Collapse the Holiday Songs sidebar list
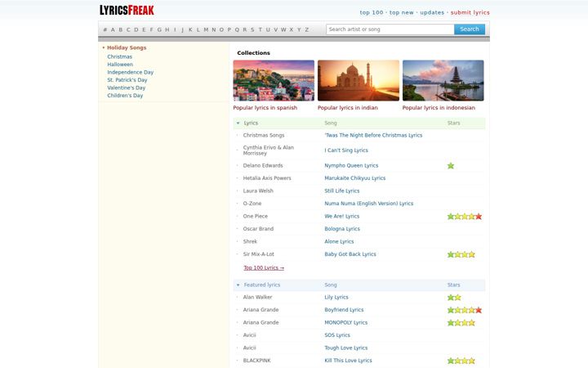This screenshot has height=368, width=588. tap(104, 47)
